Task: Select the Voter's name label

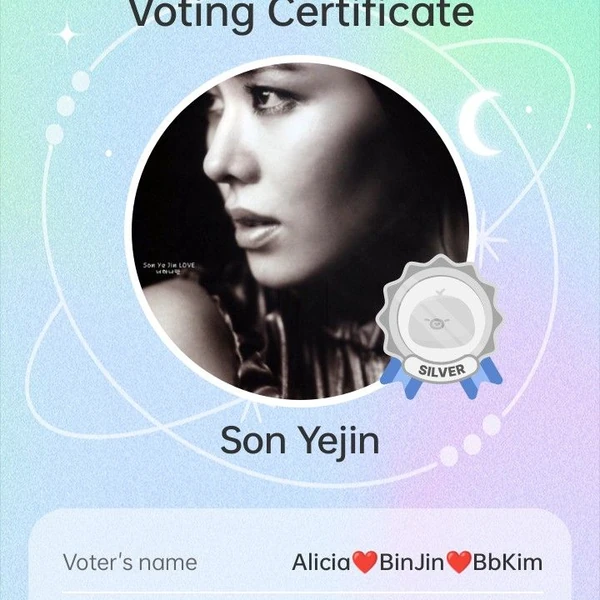Action: pos(130,562)
